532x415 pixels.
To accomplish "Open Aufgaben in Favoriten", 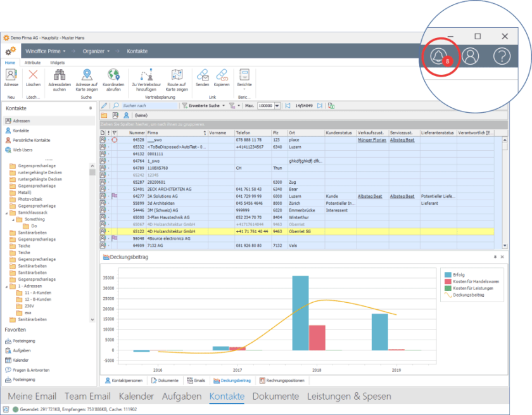I will click(22, 350).
